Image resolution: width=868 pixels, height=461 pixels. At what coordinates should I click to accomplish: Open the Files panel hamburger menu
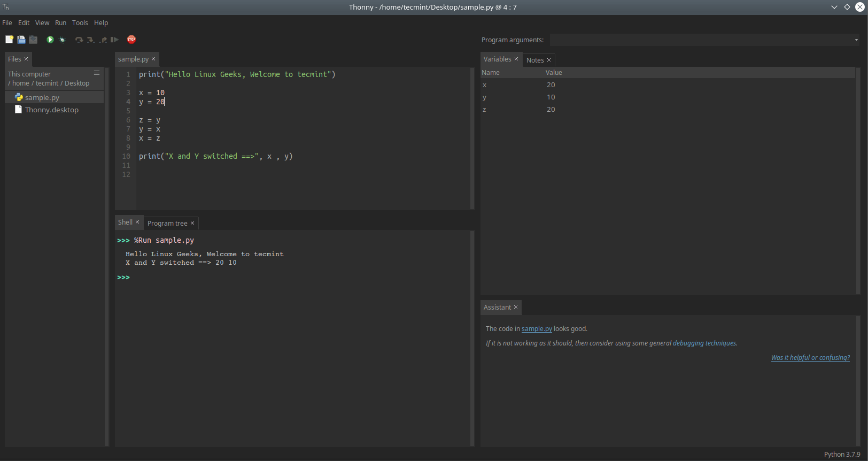click(97, 73)
